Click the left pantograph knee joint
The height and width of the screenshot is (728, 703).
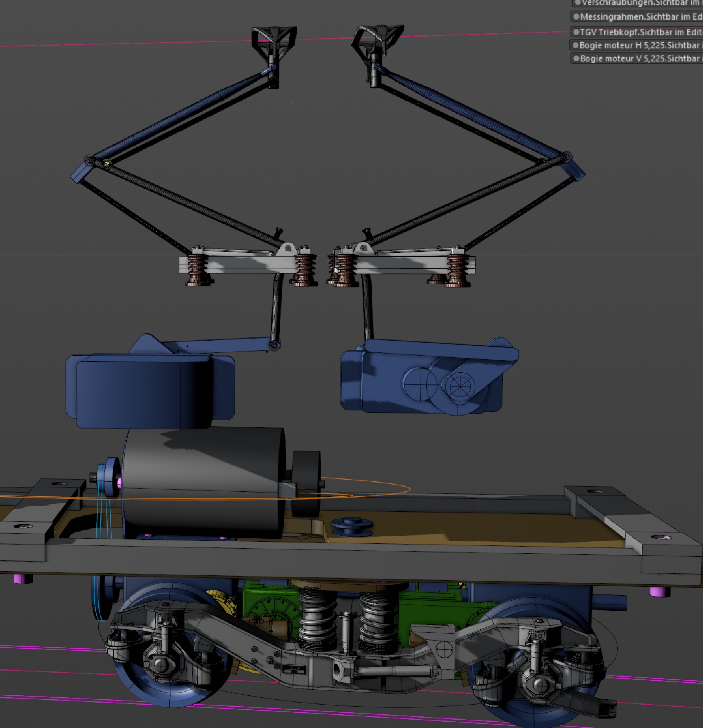point(89,161)
